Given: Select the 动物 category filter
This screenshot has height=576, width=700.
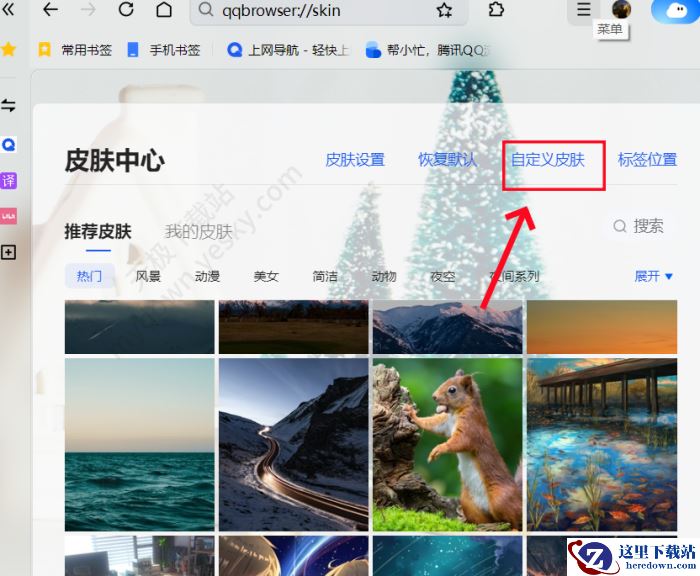Looking at the screenshot, I should (384, 276).
